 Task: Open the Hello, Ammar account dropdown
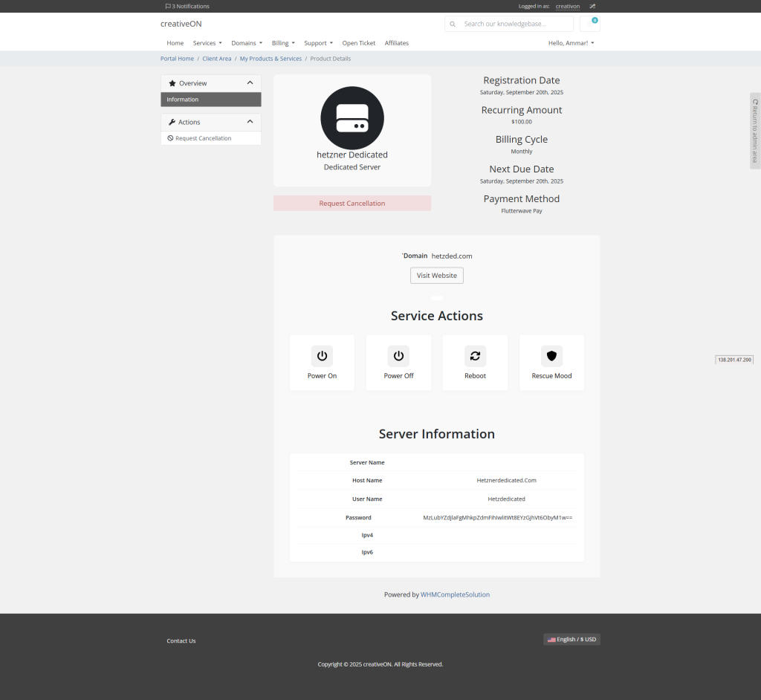(571, 42)
